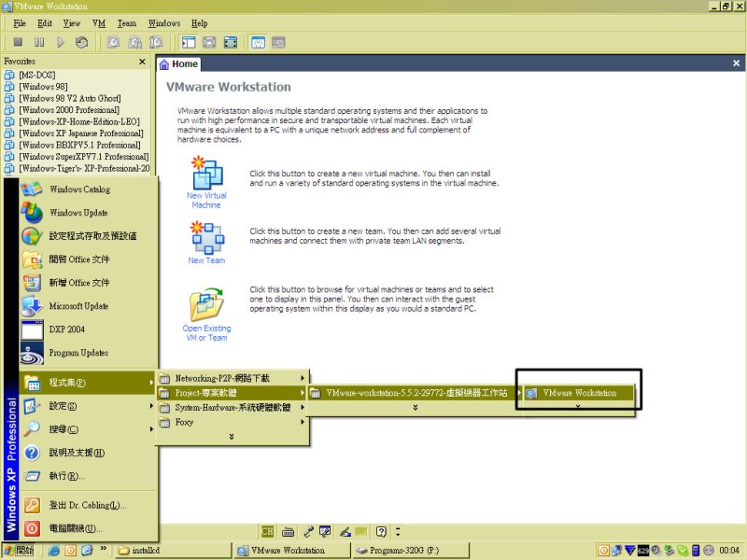Open the File menu
The width and height of the screenshot is (747, 560).
[20, 23]
